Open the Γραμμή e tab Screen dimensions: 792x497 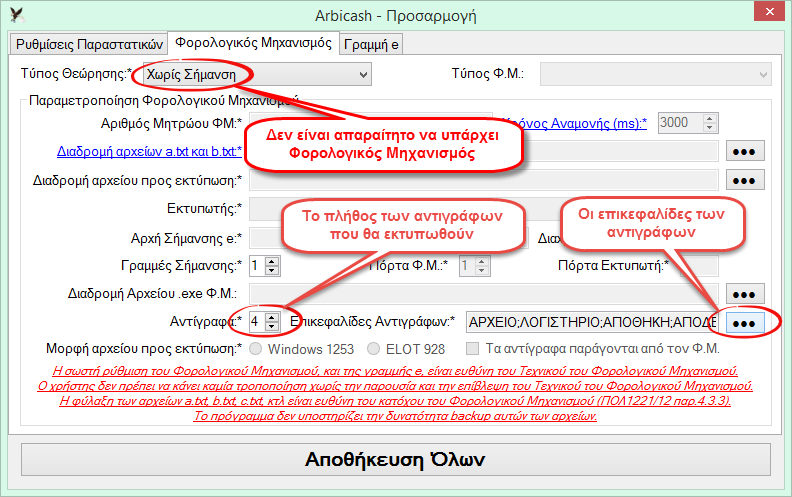coord(371,44)
